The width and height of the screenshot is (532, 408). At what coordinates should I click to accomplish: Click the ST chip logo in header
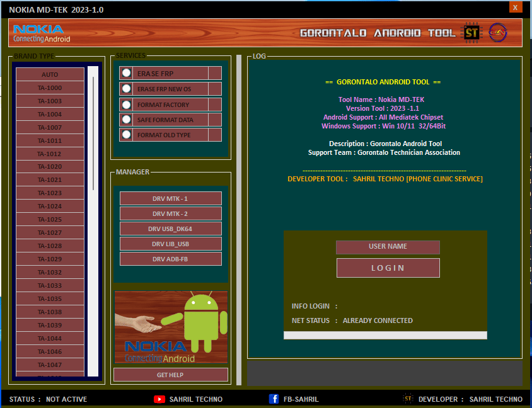[x=471, y=33]
